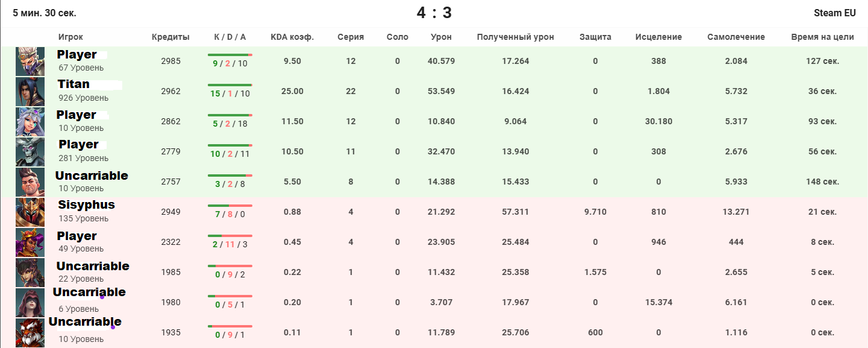Open Titan's long-haired champion portrait
Viewport: 868px width, 348px height.
(30, 92)
